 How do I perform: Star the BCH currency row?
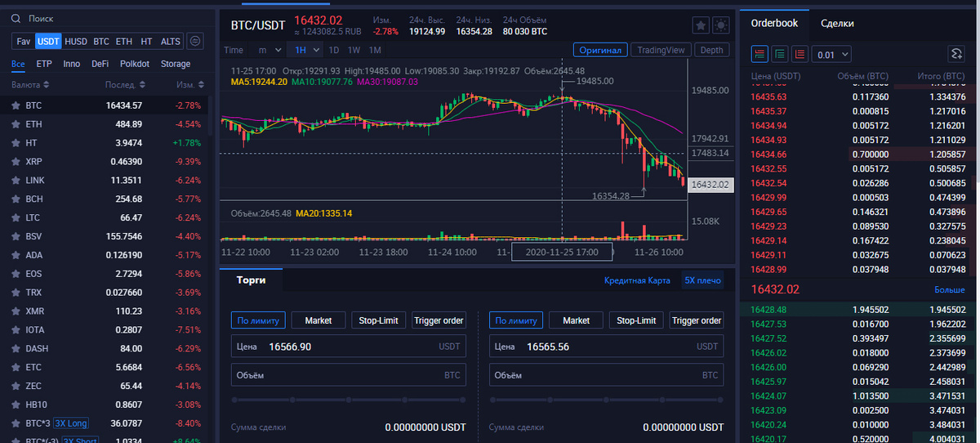(x=16, y=199)
